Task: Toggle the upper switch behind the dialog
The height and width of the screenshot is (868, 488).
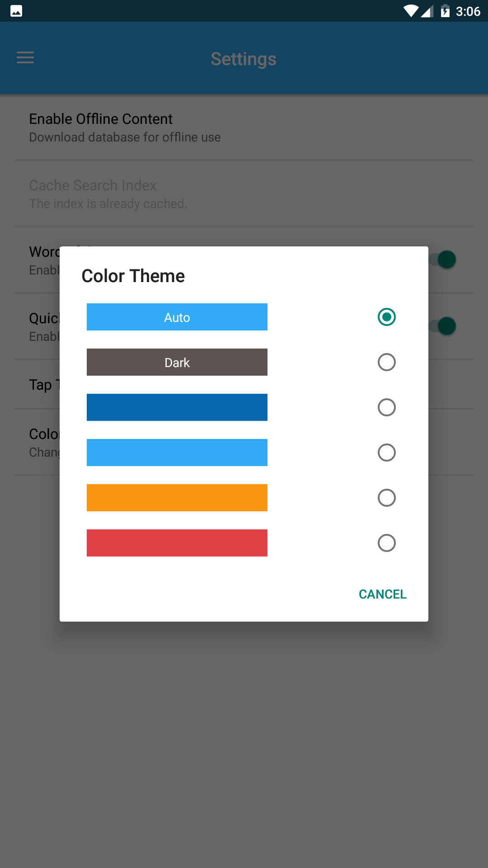Action: (x=446, y=260)
